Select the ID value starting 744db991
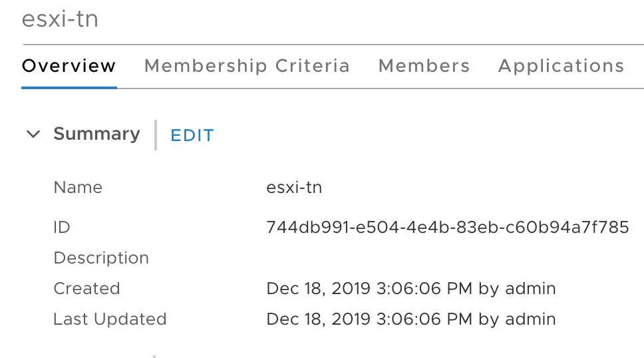 447,228
